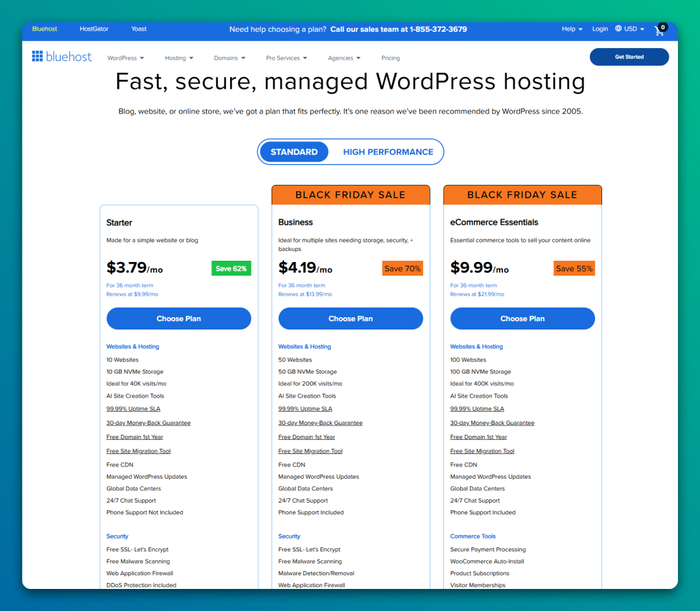Switch to HIGH PERFORMANCE plans
Image resolution: width=700 pixels, height=611 pixels.
click(388, 152)
